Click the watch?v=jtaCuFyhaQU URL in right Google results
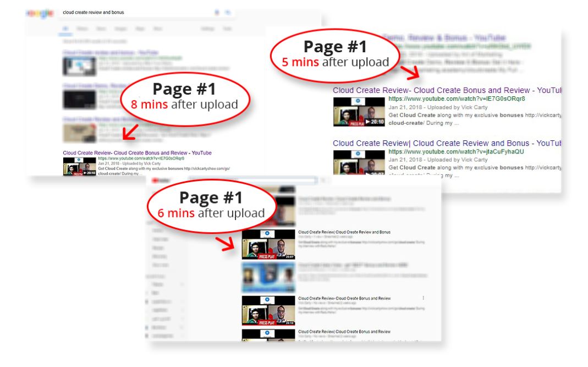The image size is (588, 367). coord(456,152)
